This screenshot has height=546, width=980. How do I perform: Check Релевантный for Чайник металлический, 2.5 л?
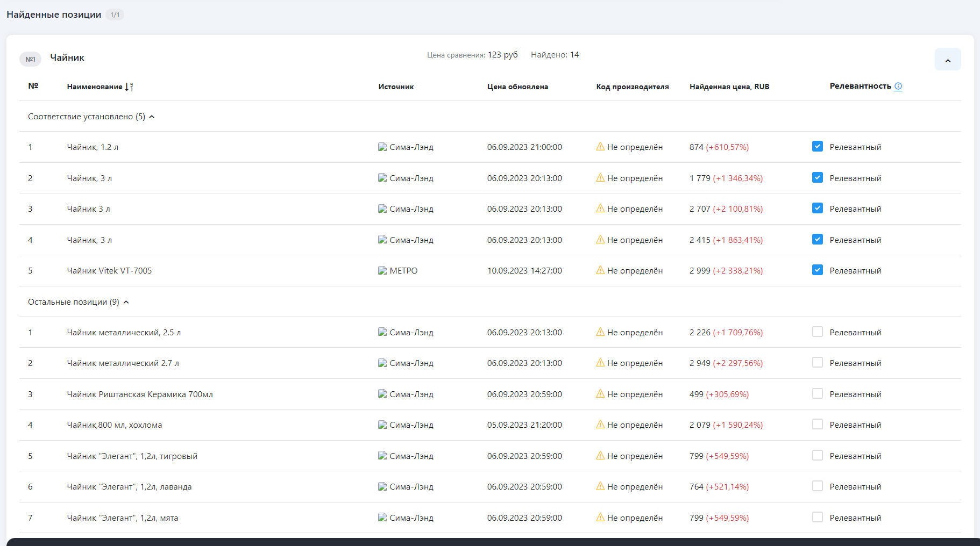(817, 332)
